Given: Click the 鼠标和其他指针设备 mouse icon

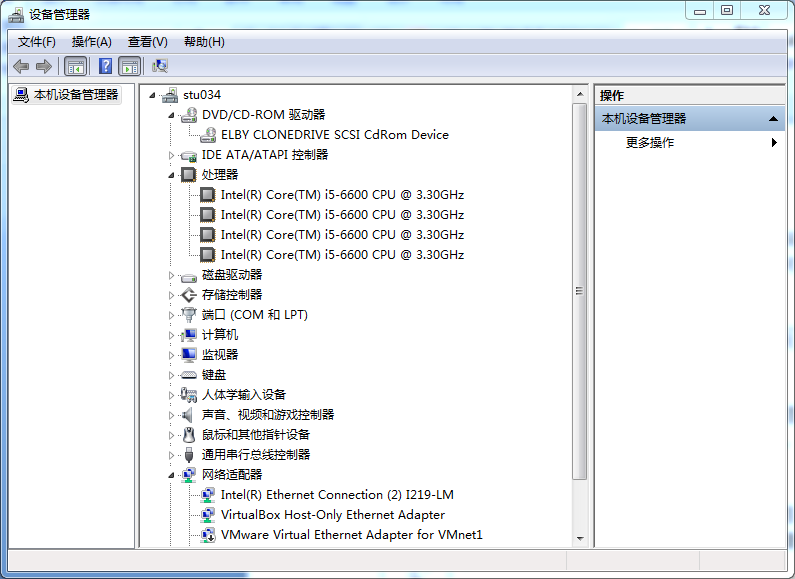Looking at the screenshot, I should click(189, 435).
